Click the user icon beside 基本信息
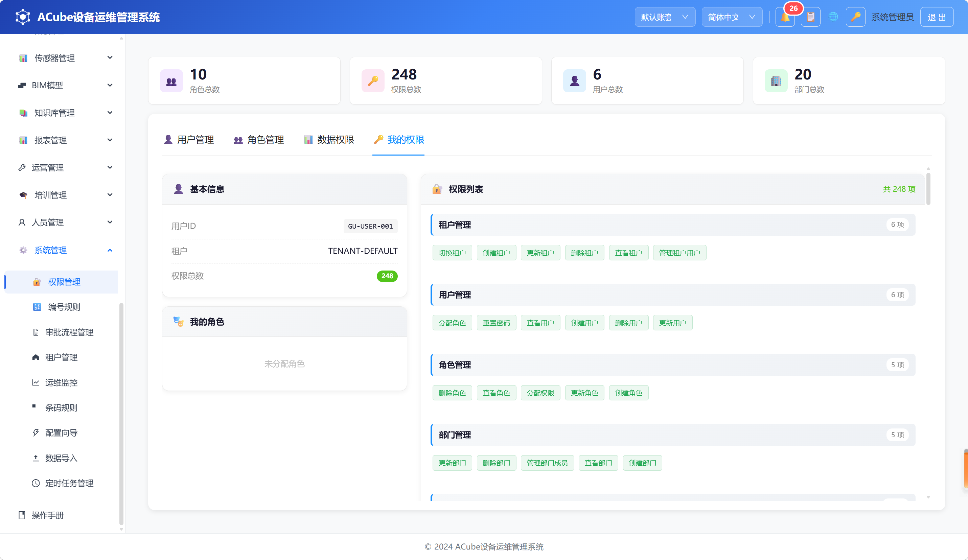The image size is (968, 560). click(178, 189)
